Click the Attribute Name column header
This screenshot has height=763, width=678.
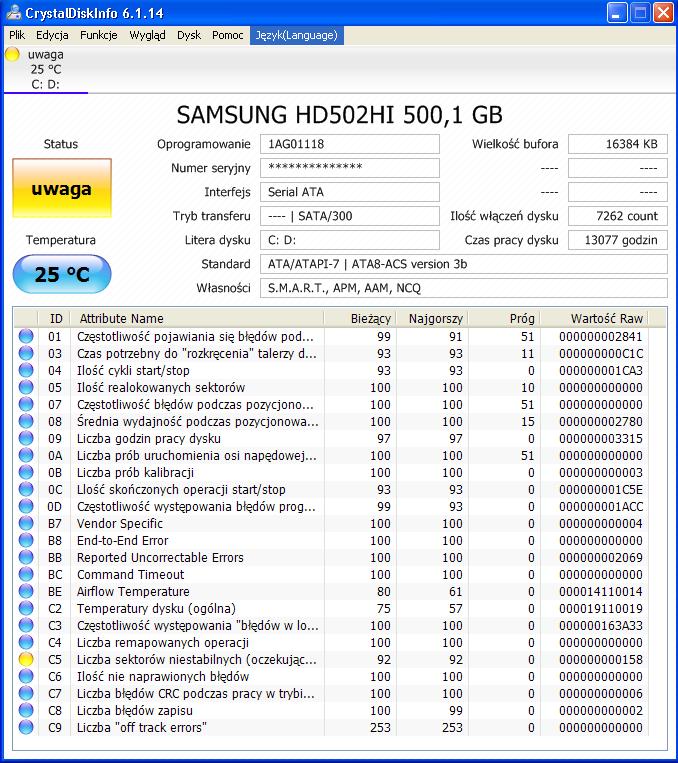coord(197,318)
